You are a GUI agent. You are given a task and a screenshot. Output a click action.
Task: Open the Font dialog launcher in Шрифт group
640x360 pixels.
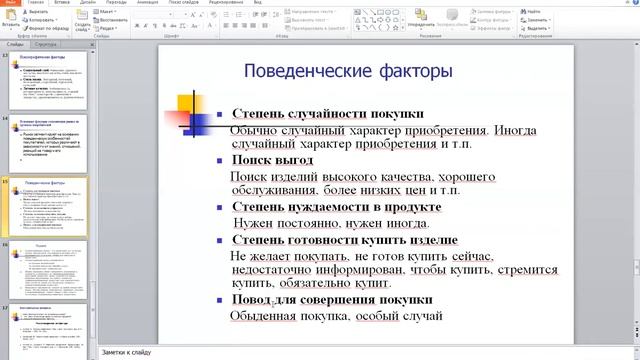pos(216,36)
